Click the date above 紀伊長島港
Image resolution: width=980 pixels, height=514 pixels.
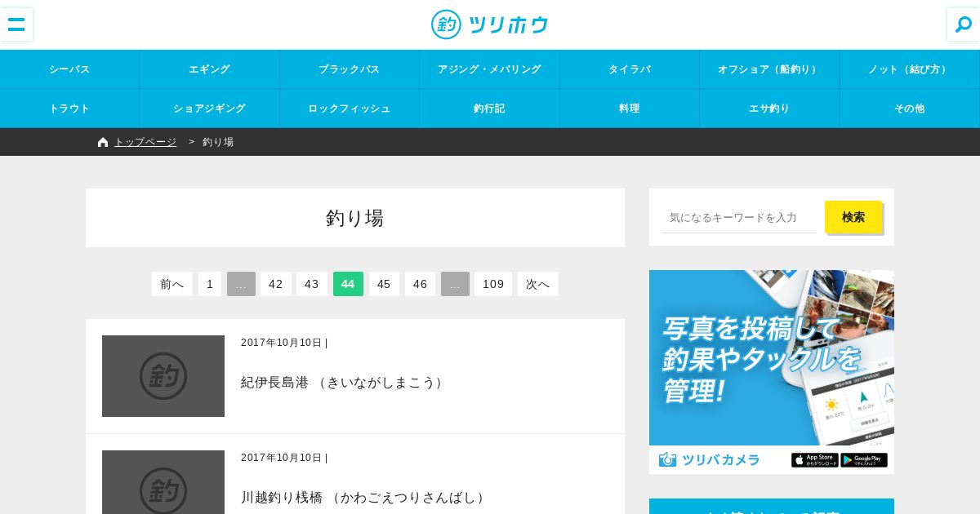coord(282,343)
